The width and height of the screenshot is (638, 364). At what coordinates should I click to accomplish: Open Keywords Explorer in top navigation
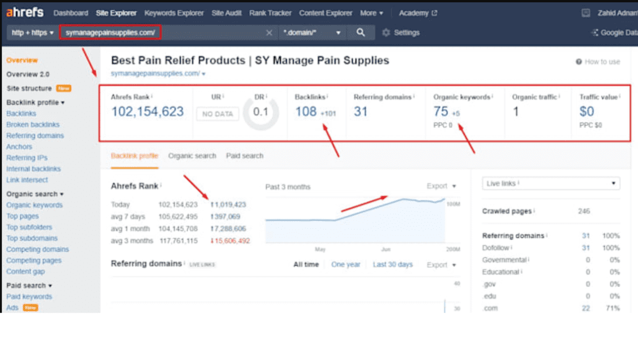174,13
